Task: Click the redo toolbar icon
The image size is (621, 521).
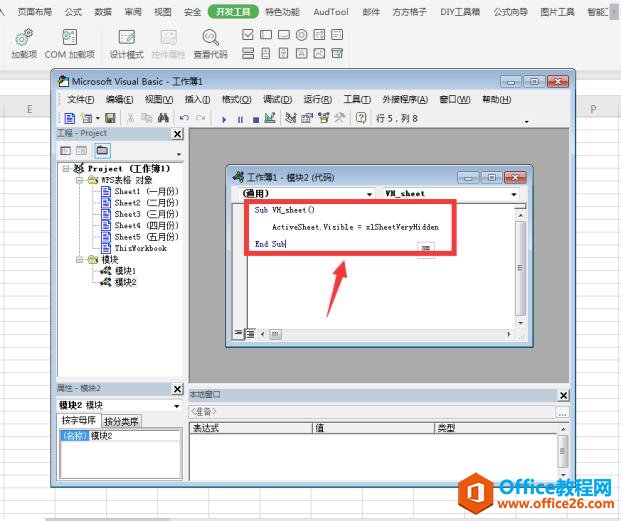Action: 201,118
